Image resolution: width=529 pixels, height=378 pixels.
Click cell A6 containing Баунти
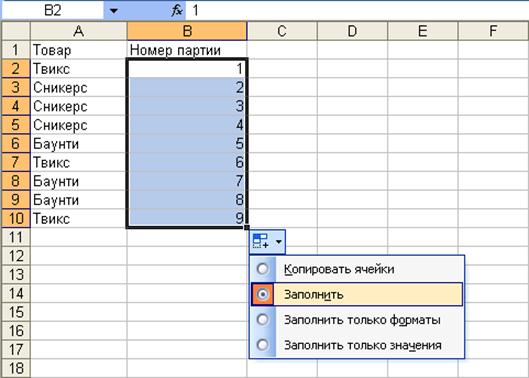click(x=79, y=144)
